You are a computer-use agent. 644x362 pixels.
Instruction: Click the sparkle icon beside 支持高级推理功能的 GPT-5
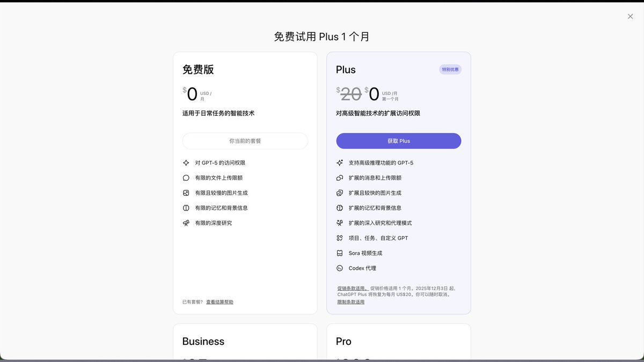[x=340, y=162]
